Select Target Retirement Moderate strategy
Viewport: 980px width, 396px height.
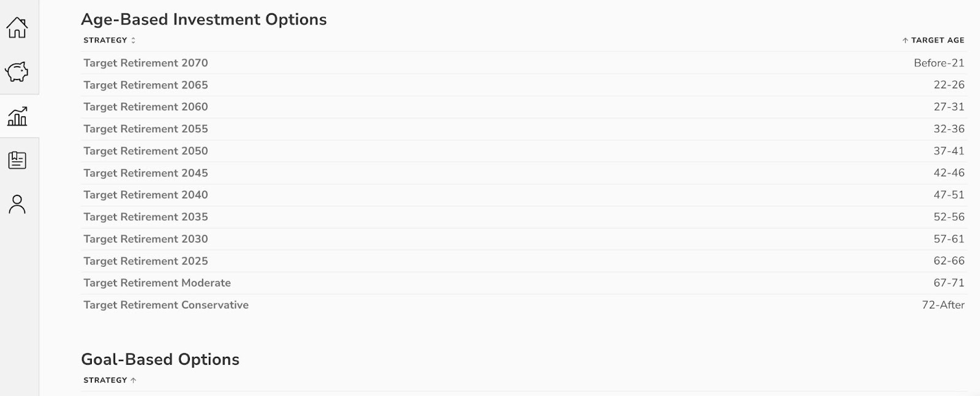point(157,283)
